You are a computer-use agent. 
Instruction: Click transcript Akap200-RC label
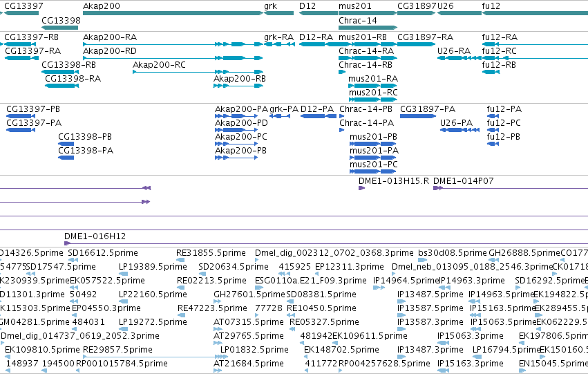point(159,64)
